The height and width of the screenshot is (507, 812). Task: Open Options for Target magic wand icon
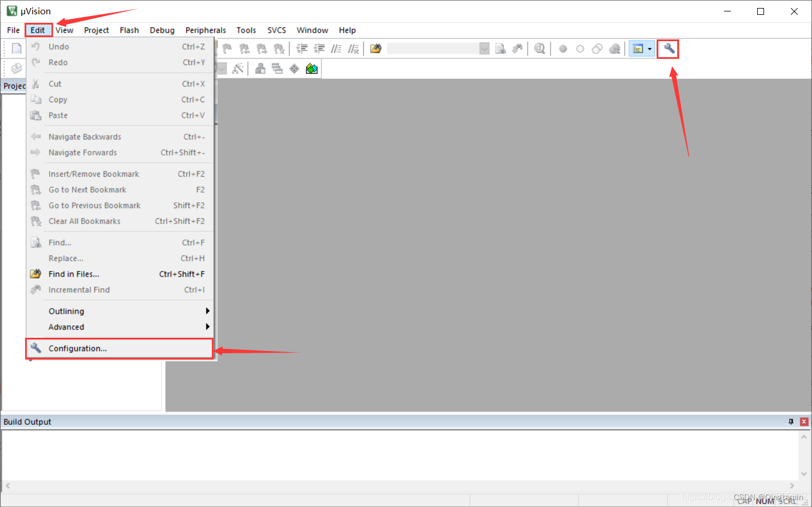pos(238,69)
